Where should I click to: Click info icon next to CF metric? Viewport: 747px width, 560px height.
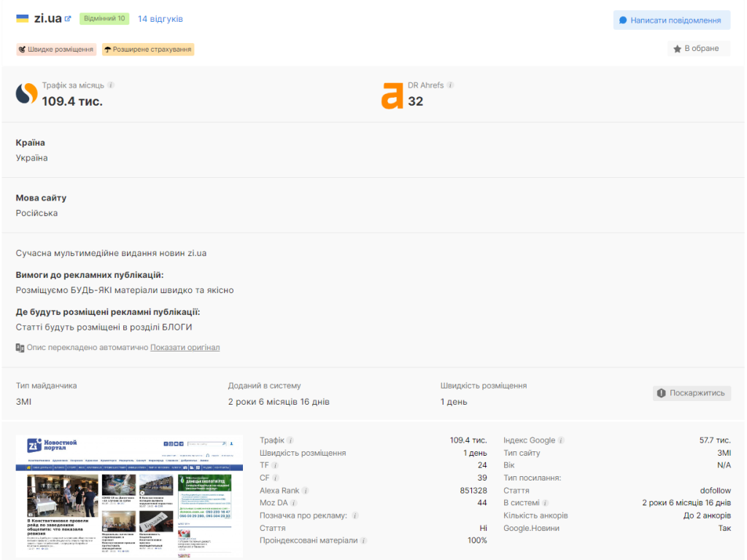275,478
